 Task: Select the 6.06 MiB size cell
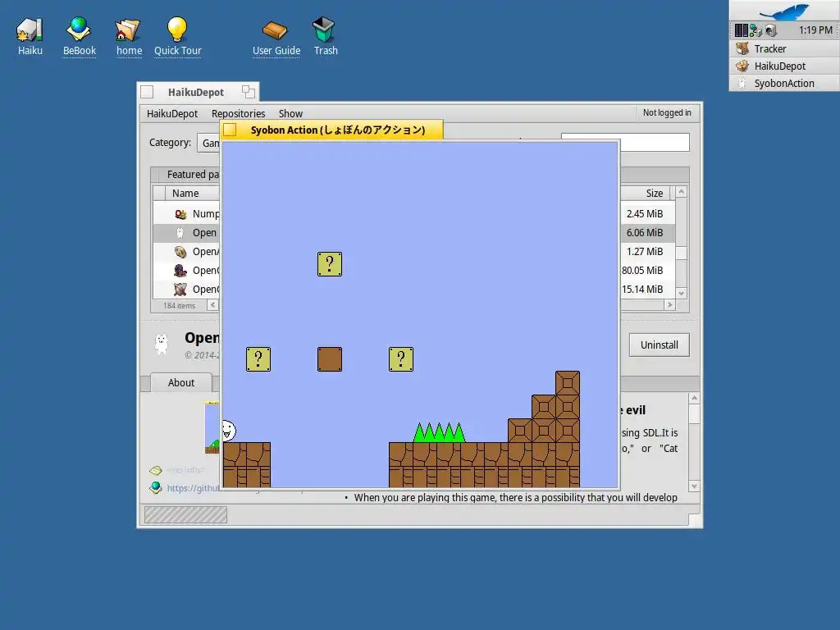tap(645, 232)
